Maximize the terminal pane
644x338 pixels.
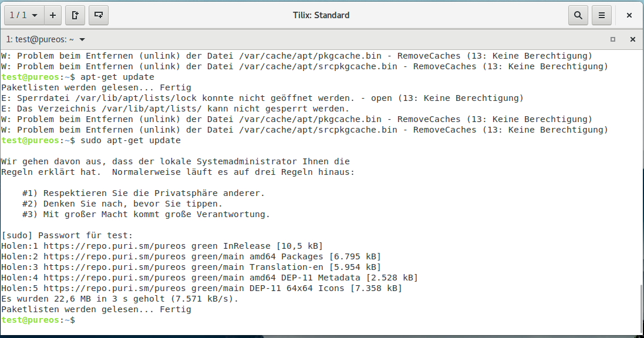click(613, 39)
